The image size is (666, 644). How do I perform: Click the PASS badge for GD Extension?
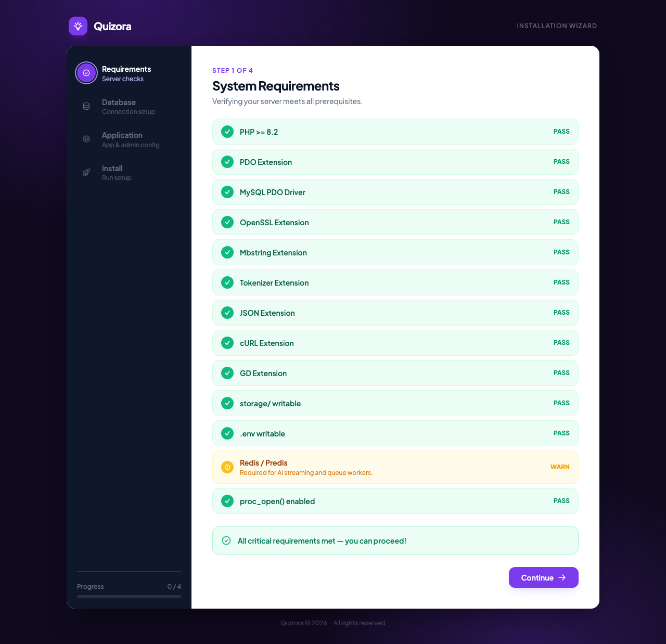[561, 373]
